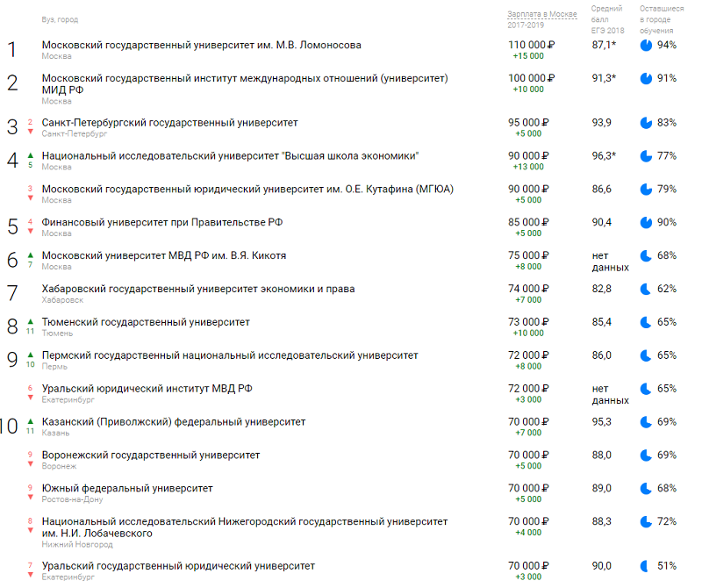The height and width of the screenshot is (588, 702).
Task: Click the pie chart icon showing 77%
Action: click(x=647, y=156)
